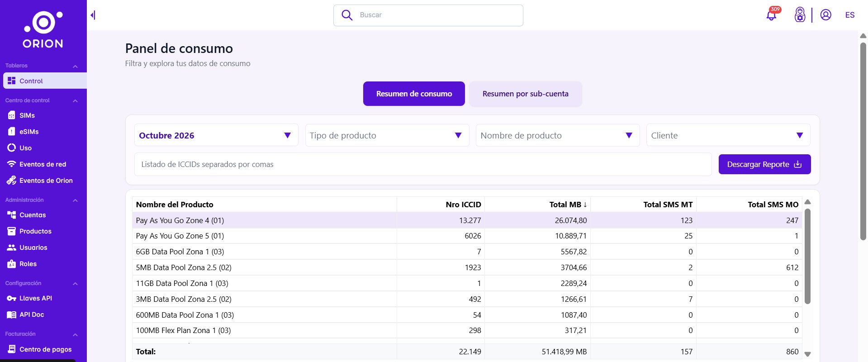Collapse the Administración section chevron
The image size is (868, 362).
click(75, 200)
